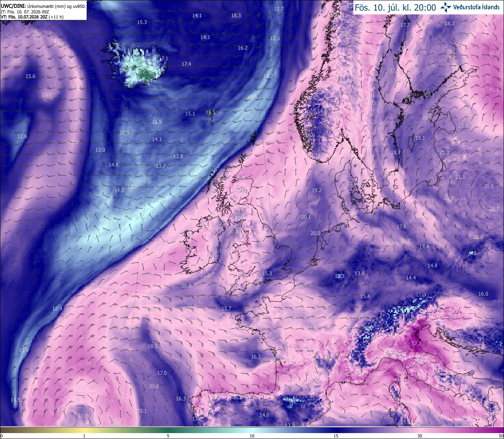
Task: Click the 16.2 value east of Iceland
Action: tap(243, 48)
